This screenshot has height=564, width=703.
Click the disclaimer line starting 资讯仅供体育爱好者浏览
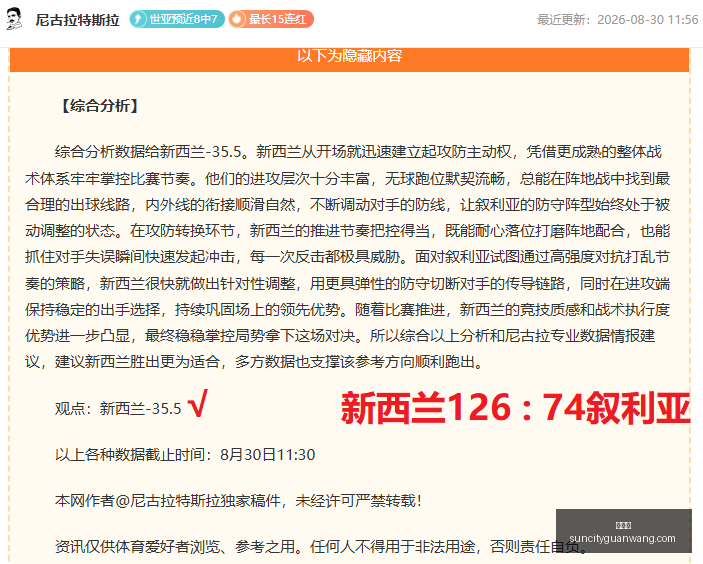[321, 547]
